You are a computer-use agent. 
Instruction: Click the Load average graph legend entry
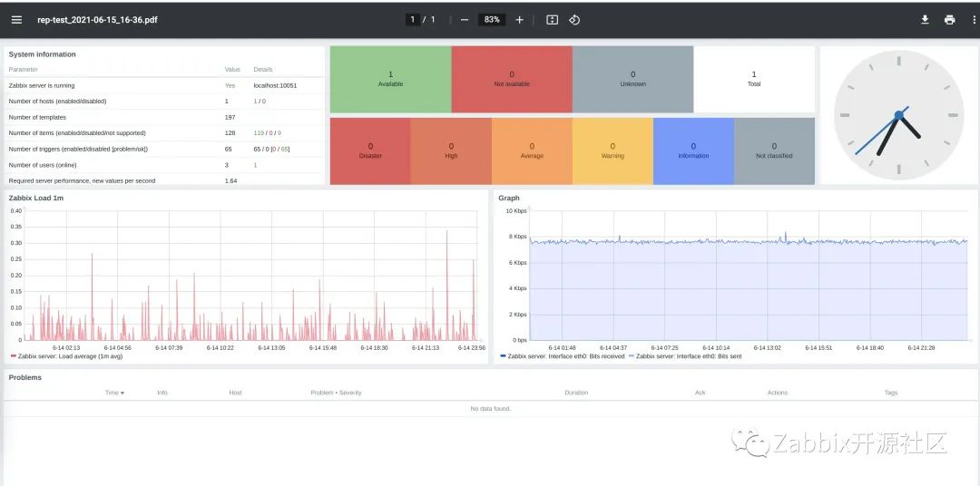click(x=66, y=356)
